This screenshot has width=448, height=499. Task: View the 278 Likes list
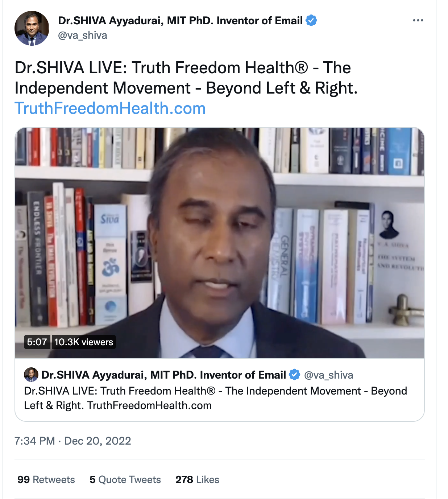(197, 479)
